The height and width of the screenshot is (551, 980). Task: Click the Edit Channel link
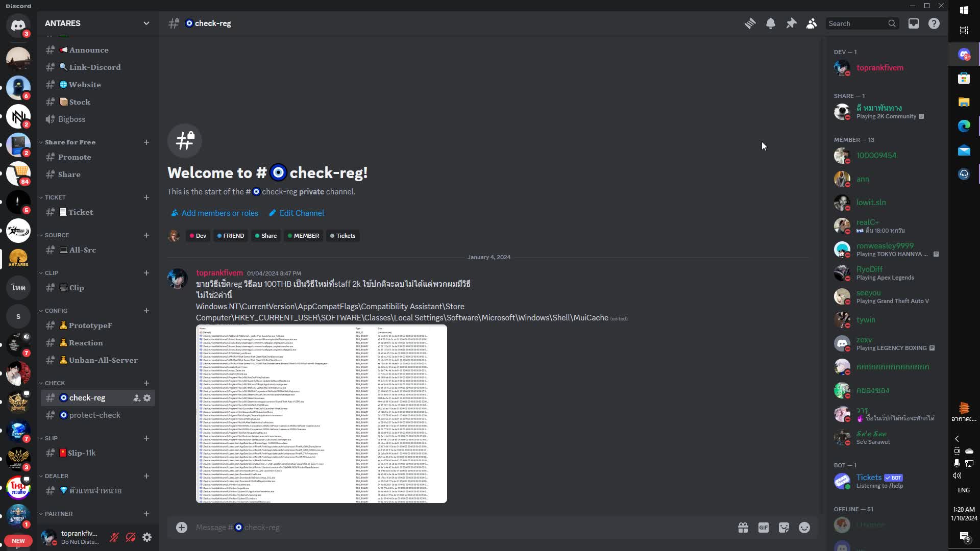pos(296,213)
